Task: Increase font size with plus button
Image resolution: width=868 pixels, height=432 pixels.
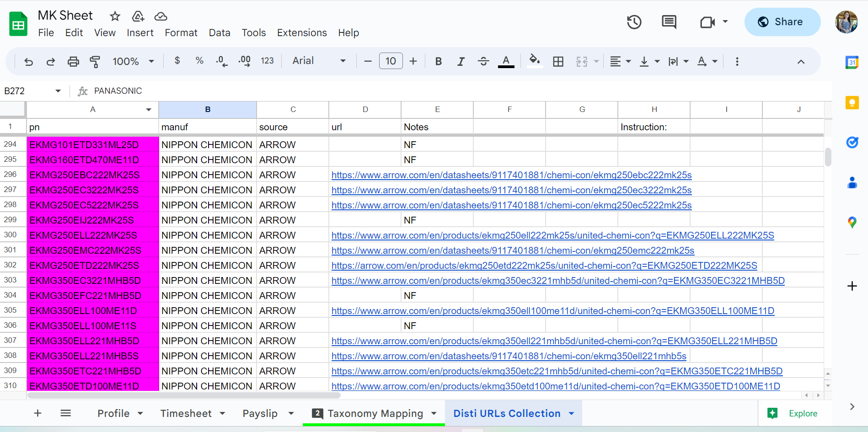Action: coord(413,61)
